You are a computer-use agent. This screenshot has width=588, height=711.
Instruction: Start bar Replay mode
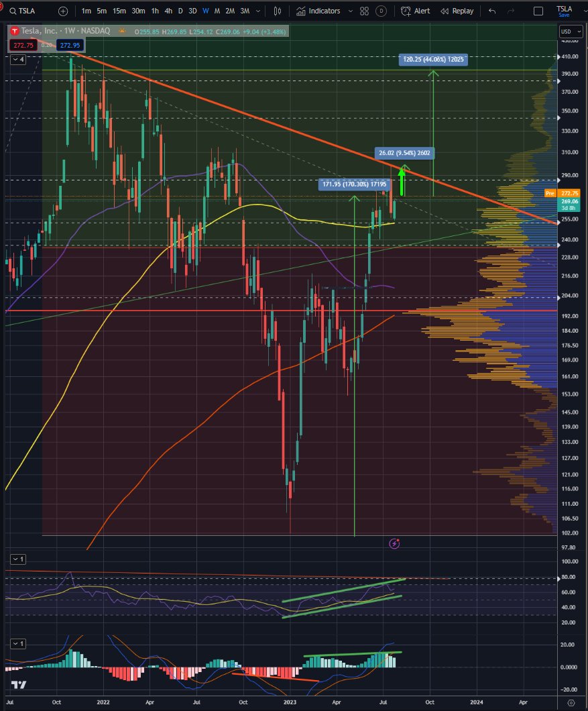click(457, 11)
